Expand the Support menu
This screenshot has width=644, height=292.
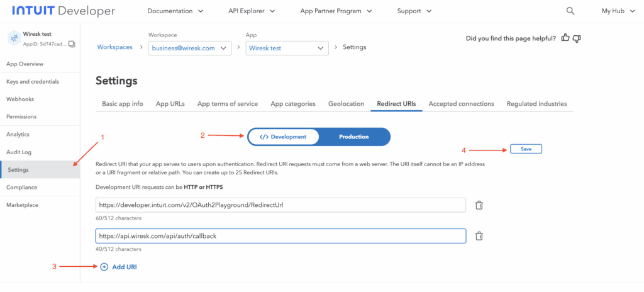tap(414, 11)
